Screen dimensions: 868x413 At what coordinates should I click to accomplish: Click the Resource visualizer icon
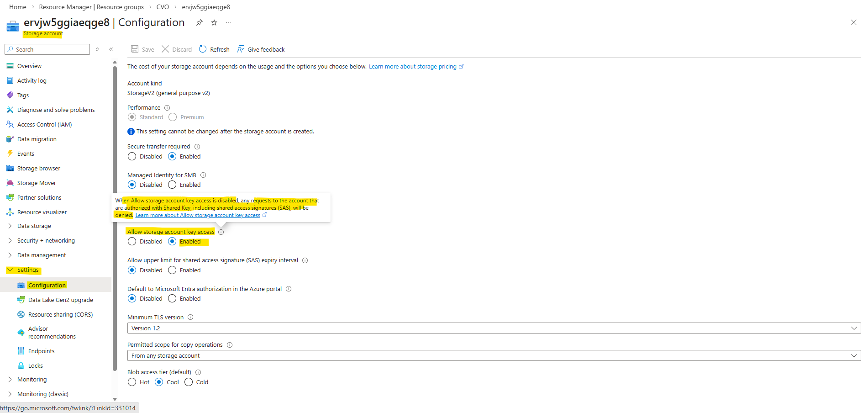pyautogui.click(x=10, y=212)
